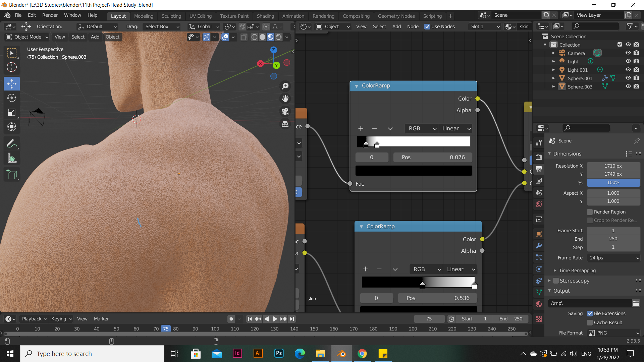Select the Measure tool
Image resolution: width=644 pixels, height=362 pixels.
[x=12, y=158]
